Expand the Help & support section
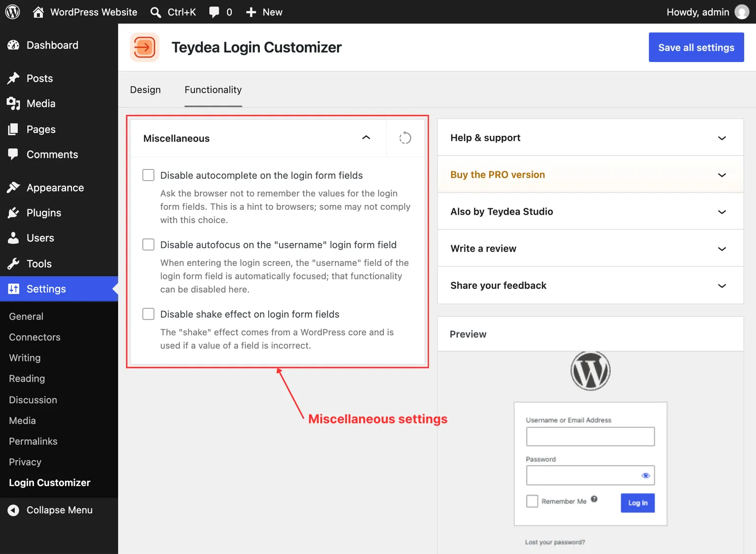Viewport: 756px width, 554px height. point(591,137)
